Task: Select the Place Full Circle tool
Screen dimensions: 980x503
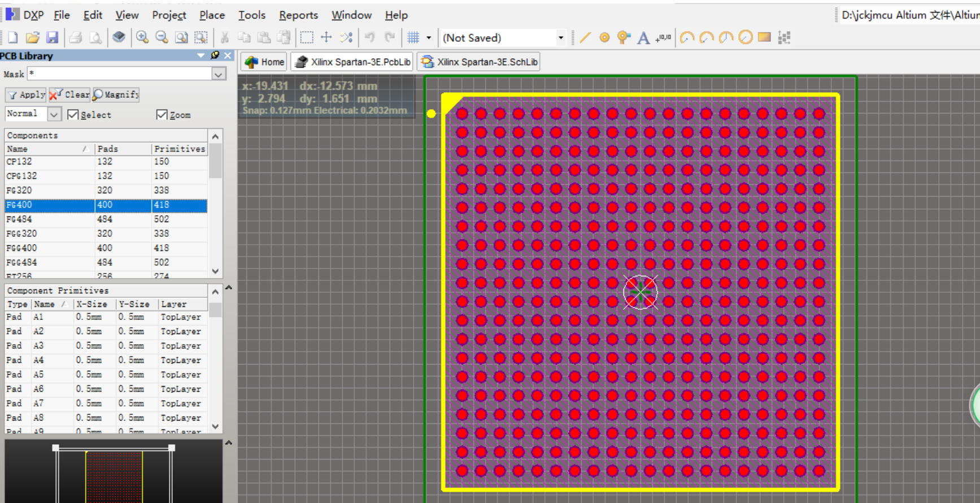Action: pyautogui.click(x=746, y=38)
